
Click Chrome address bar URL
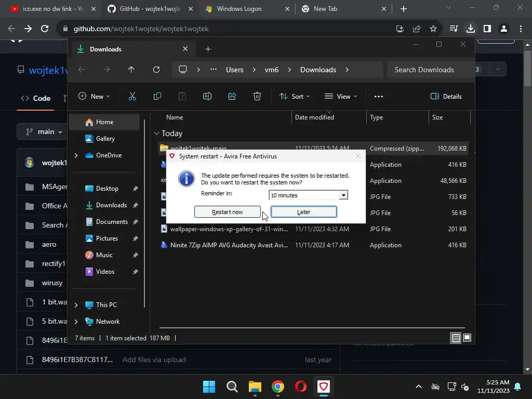point(141,29)
